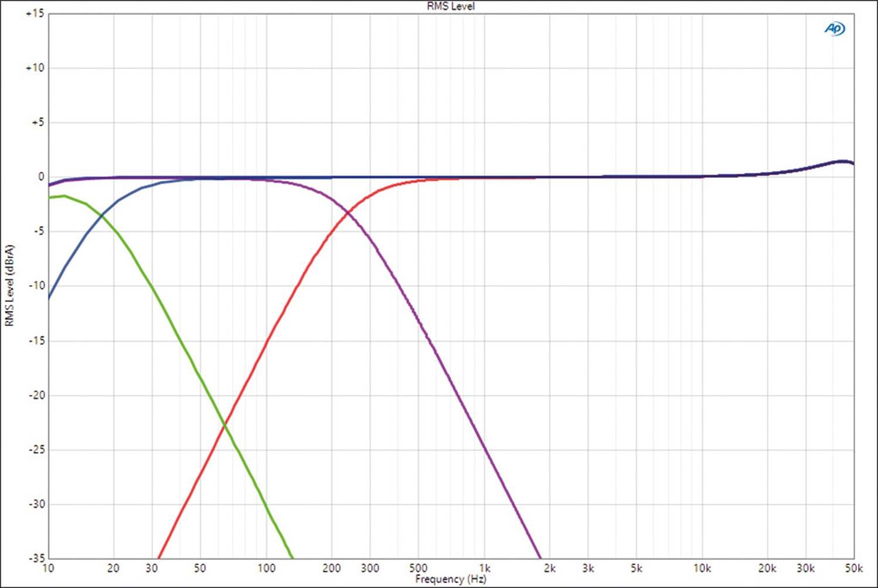
Task: Click the 50k frequency axis tick label
Action: pyautogui.click(x=854, y=568)
